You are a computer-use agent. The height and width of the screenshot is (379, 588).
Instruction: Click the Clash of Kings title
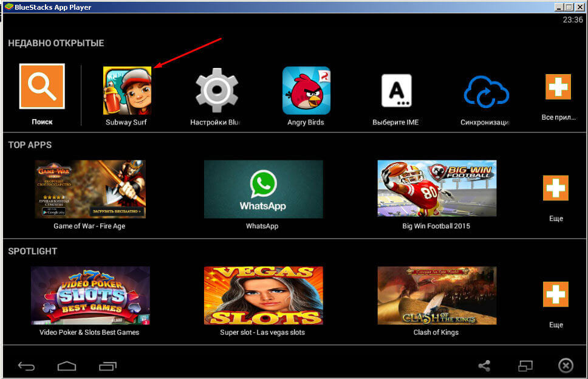click(x=436, y=332)
